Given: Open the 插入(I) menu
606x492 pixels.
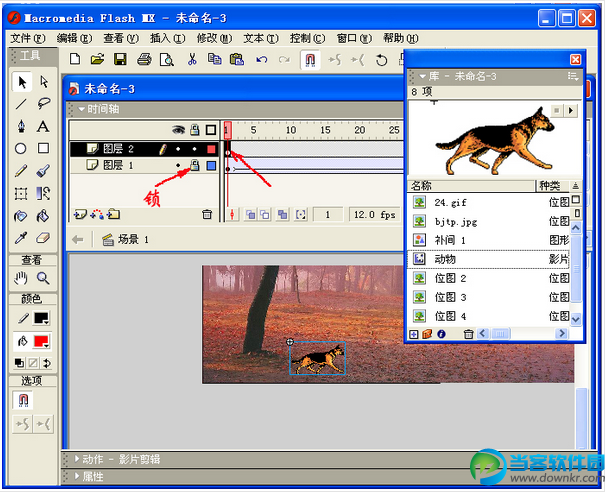Looking at the screenshot, I should pos(167,38).
